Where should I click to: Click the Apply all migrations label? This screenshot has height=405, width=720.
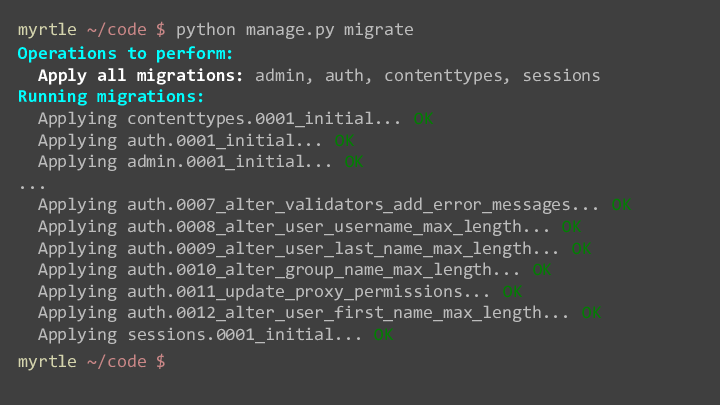coord(141,75)
